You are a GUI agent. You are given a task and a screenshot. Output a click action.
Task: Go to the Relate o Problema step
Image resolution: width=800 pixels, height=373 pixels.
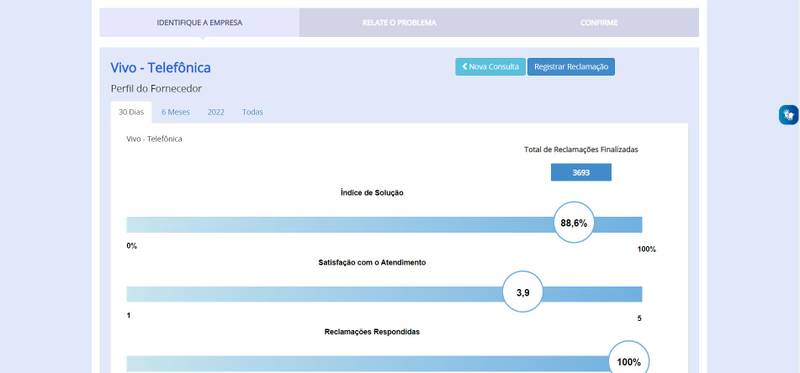(399, 22)
